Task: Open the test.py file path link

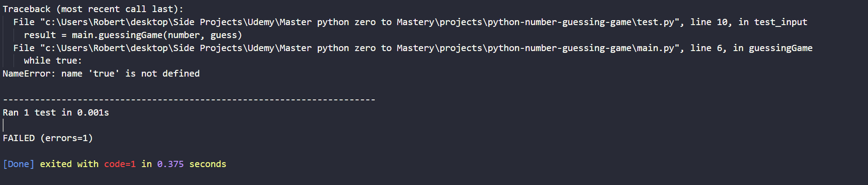Action: (x=359, y=22)
